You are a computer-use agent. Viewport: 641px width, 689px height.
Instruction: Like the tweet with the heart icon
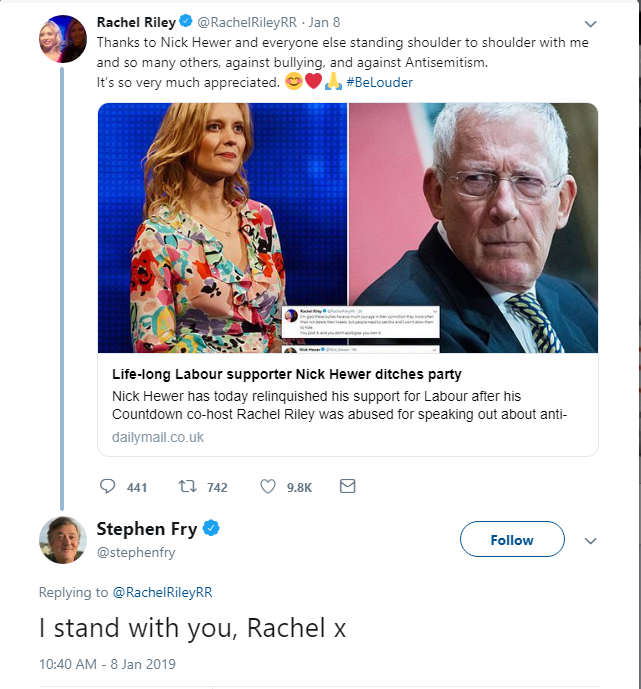click(268, 487)
